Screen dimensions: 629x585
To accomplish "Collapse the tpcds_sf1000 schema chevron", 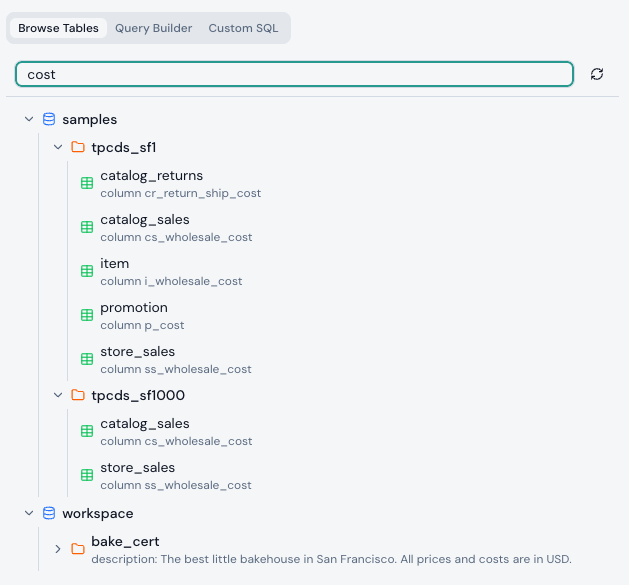I will pyautogui.click(x=58, y=395).
